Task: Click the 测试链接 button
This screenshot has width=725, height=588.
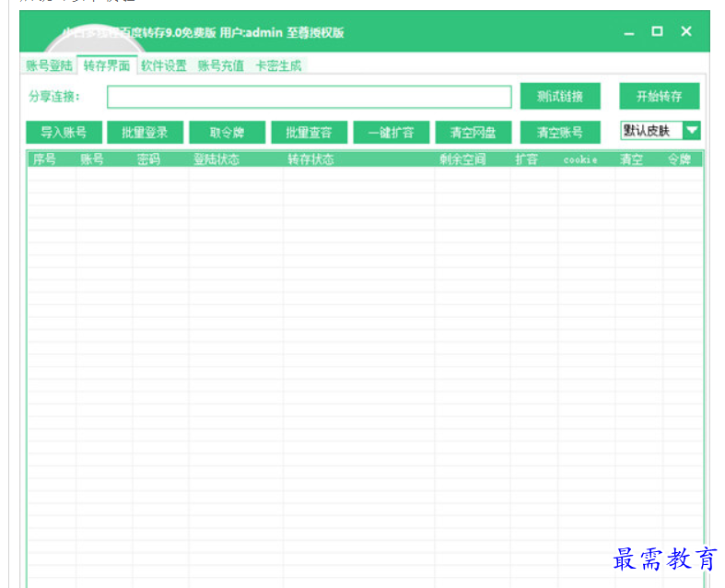Action: click(x=560, y=96)
